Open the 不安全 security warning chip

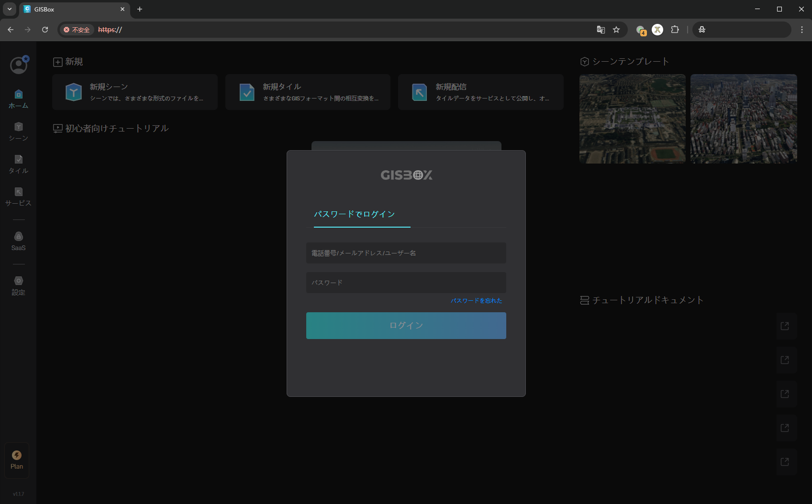[x=77, y=30]
